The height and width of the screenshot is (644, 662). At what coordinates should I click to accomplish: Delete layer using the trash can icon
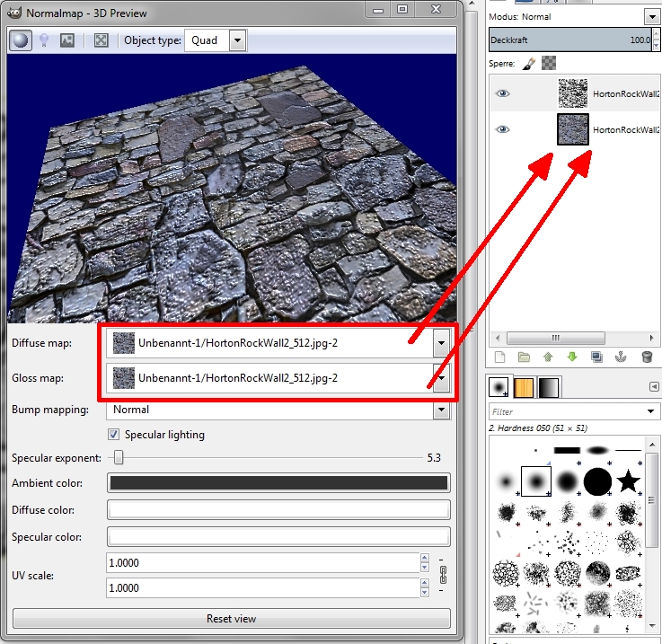(647, 357)
